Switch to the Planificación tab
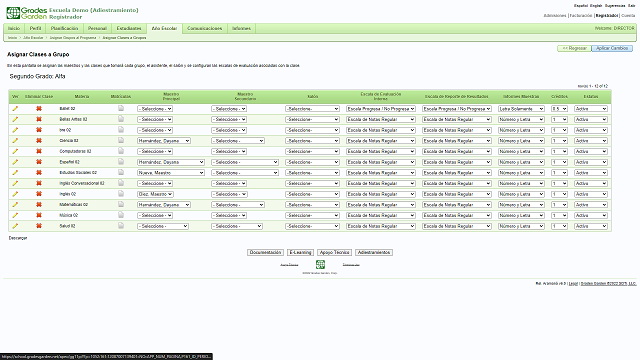The height and width of the screenshot is (360, 640). (x=64, y=29)
